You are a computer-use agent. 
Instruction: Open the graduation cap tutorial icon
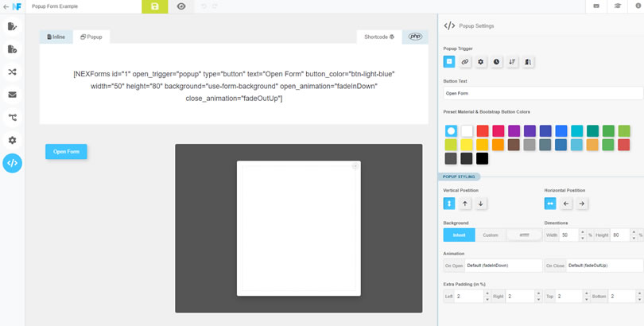(x=617, y=6)
